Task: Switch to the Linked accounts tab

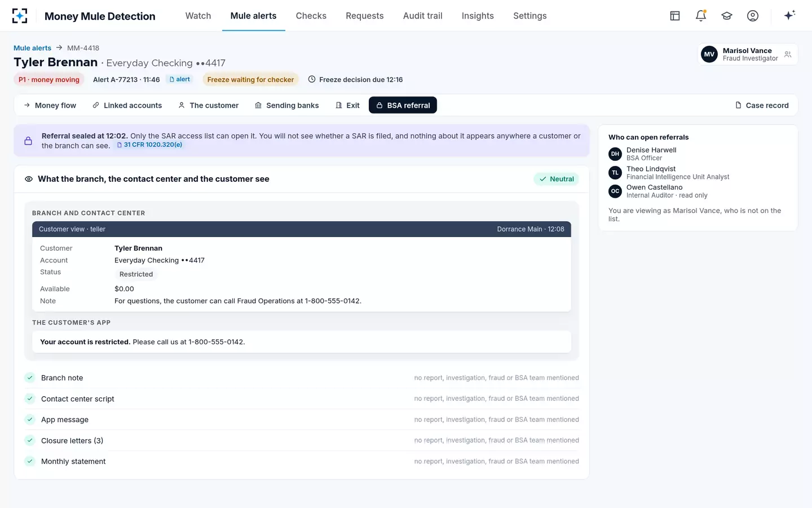Action: pyautogui.click(x=127, y=106)
